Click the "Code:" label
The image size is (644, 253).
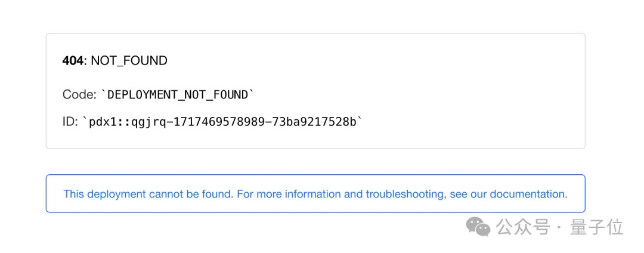[79, 94]
